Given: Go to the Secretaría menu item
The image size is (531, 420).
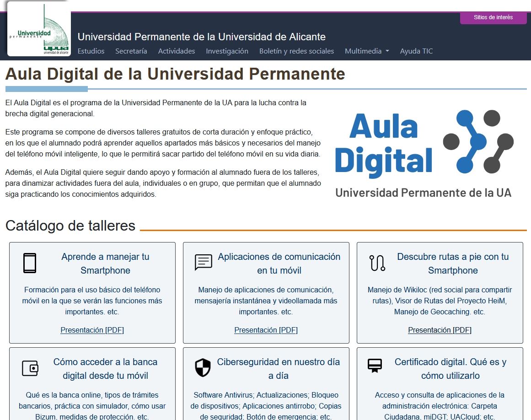Looking at the screenshot, I should point(131,51).
